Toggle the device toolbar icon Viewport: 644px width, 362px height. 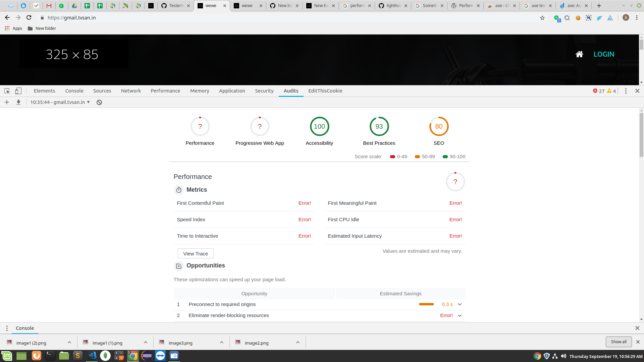coord(18,91)
